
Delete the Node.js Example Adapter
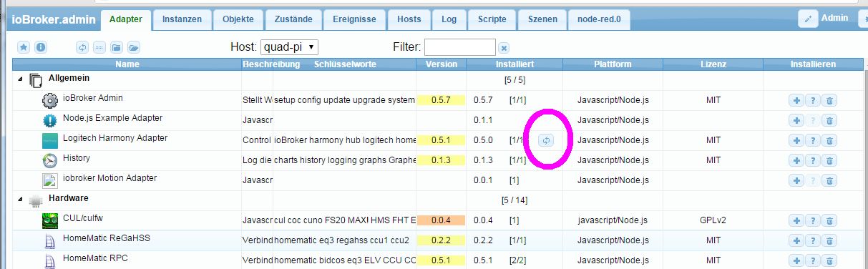point(829,120)
